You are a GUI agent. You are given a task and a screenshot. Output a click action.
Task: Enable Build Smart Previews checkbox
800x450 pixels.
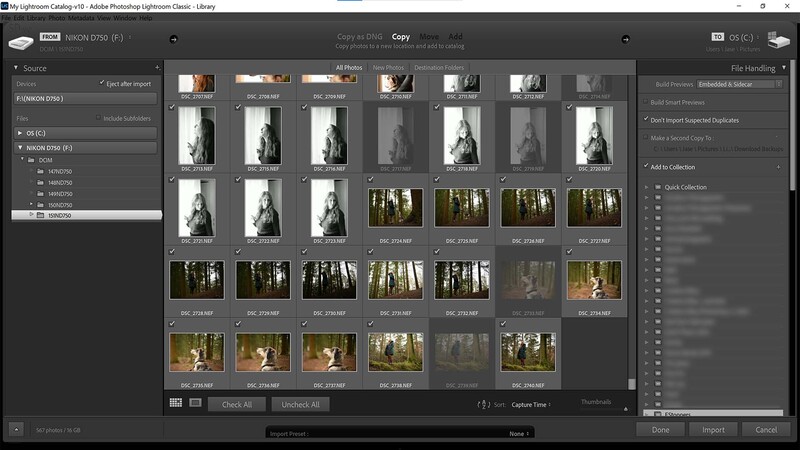pyautogui.click(x=646, y=102)
